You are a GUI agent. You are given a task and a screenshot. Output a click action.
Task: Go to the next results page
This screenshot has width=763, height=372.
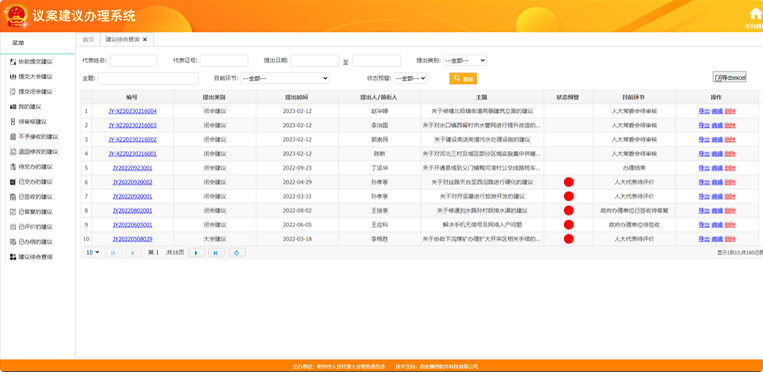197,253
